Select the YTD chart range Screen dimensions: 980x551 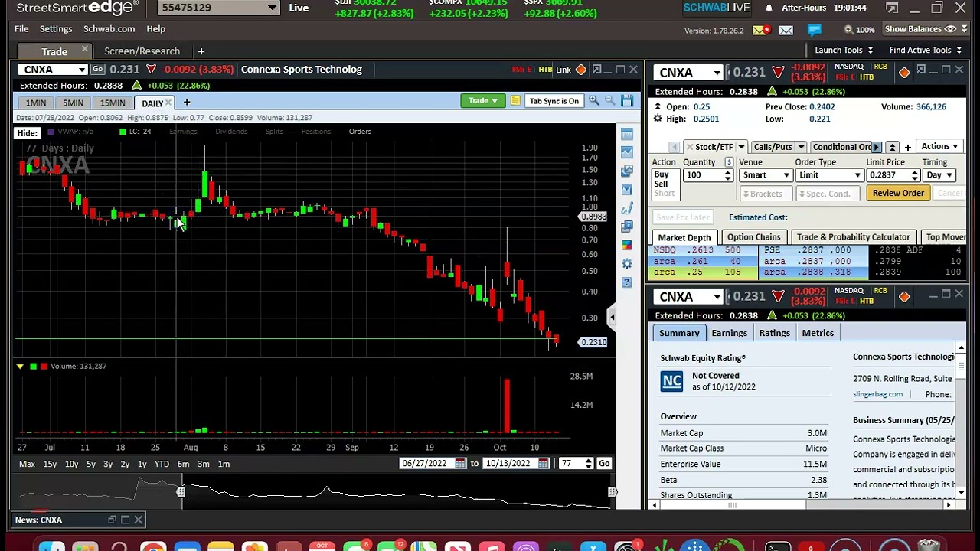[162, 464]
